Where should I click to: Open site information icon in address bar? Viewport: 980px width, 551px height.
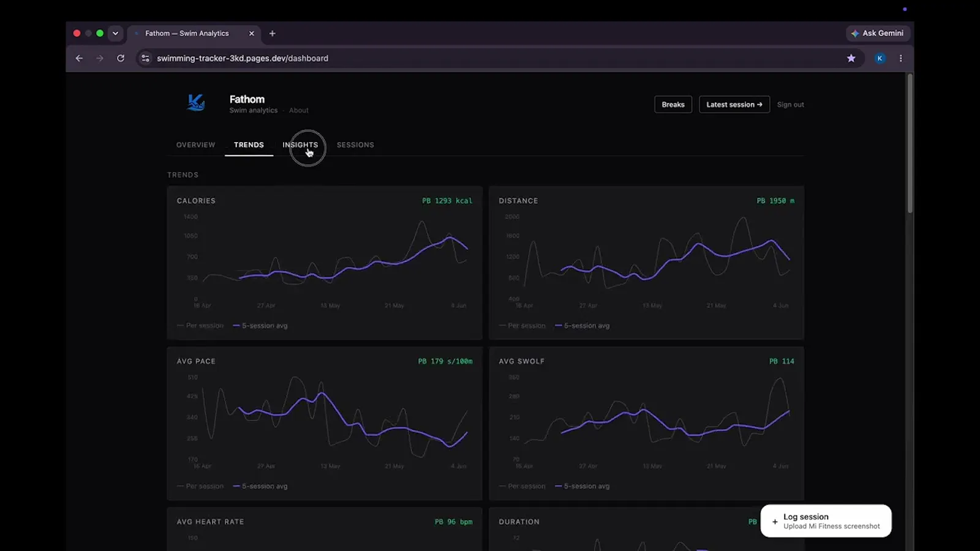[145, 58]
